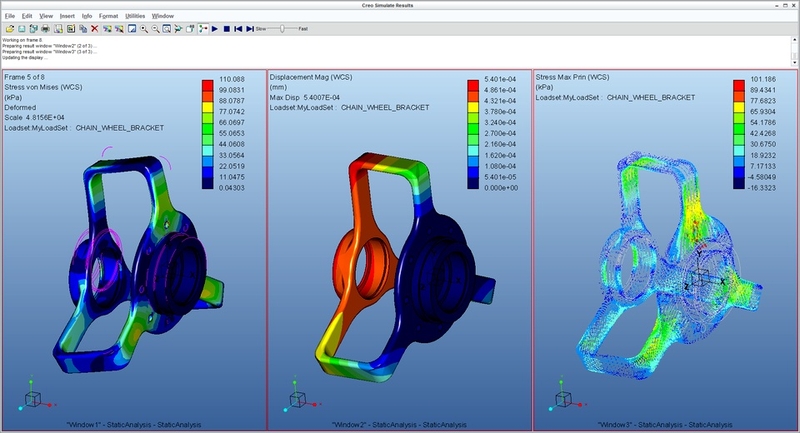Screen dimensions: 800x433
Task: Open the Insert menu
Action: coord(67,16)
